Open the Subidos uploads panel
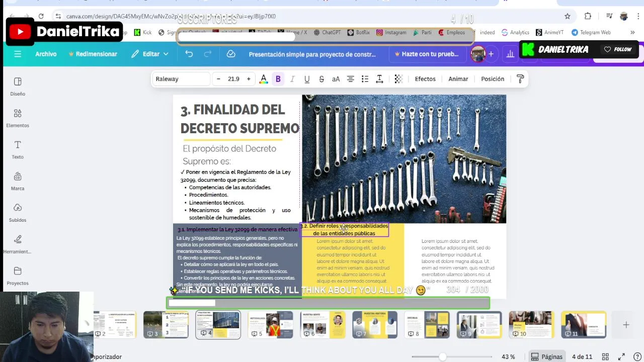 (x=18, y=213)
